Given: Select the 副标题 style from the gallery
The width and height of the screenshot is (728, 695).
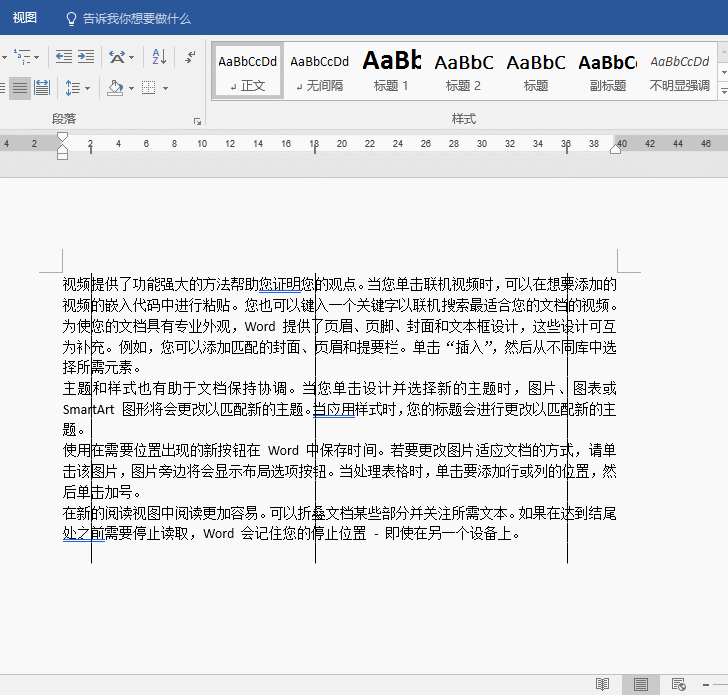Looking at the screenshot, I should 607,69.
